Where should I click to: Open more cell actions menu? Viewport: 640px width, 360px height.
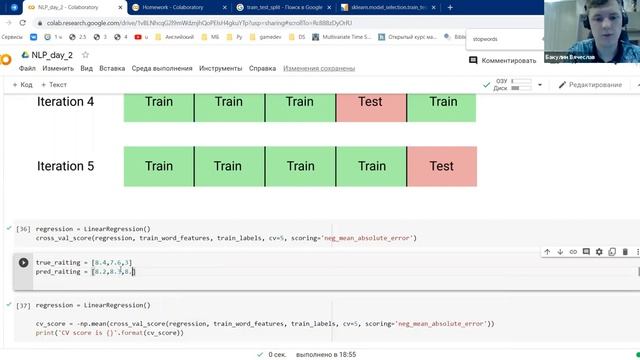point(637,252)
